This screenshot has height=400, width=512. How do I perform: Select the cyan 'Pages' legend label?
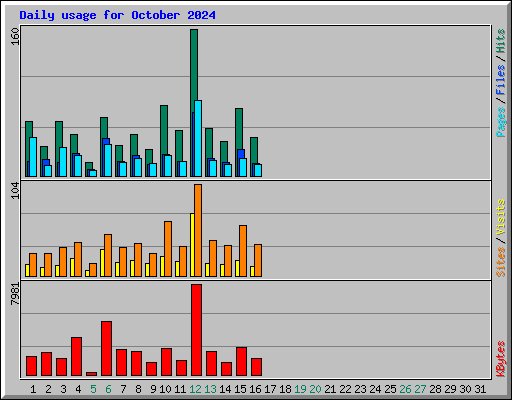tap(501, 122)
